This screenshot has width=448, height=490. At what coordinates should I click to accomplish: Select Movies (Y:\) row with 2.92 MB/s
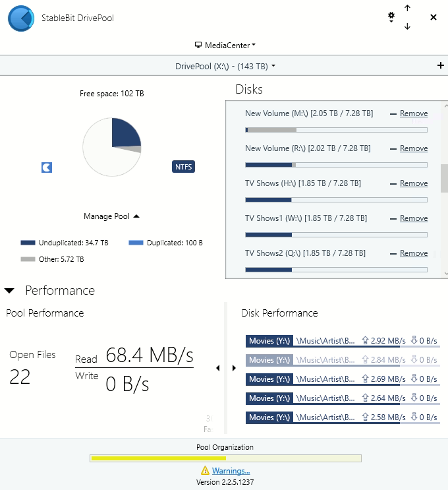(x=343, y=341)
